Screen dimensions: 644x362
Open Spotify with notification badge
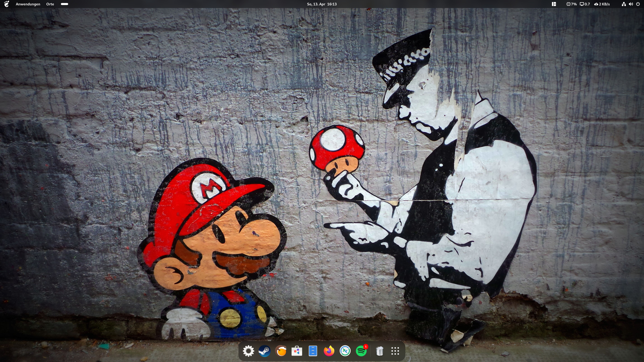(x=361, y=351)
